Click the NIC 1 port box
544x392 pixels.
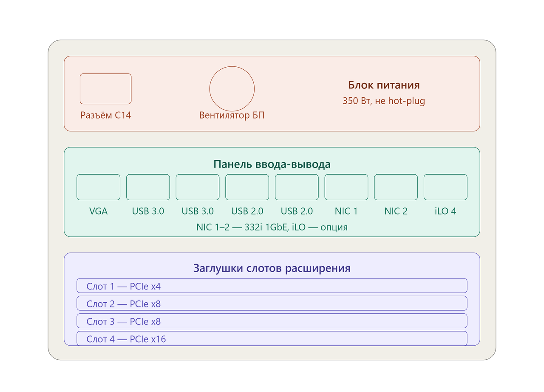click(x=346, y=187)
